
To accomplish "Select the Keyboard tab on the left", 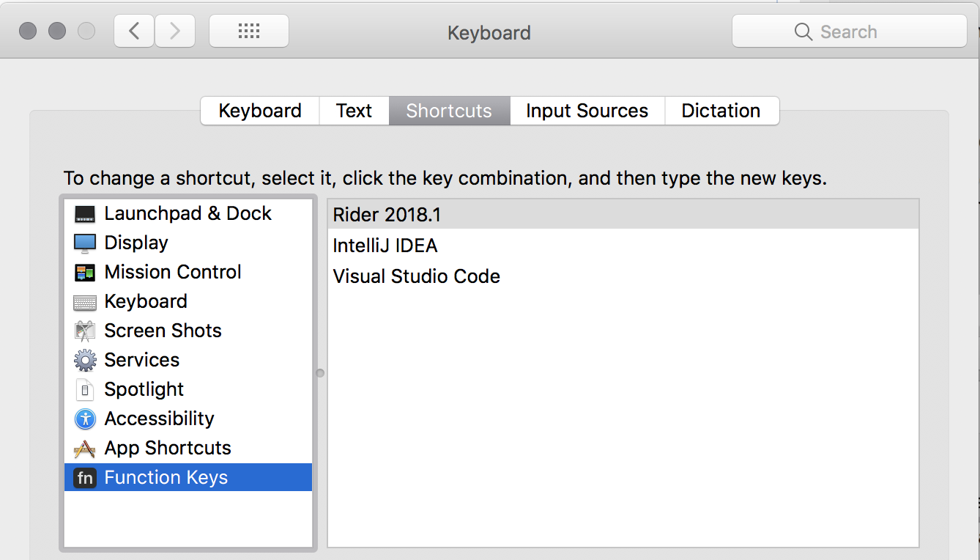I will pos(259,110).
